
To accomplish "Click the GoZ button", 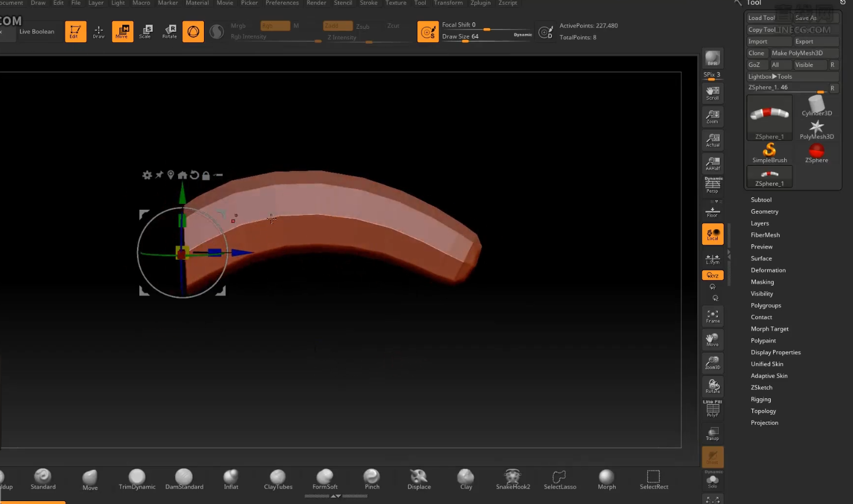I will [x=757, y=65].
